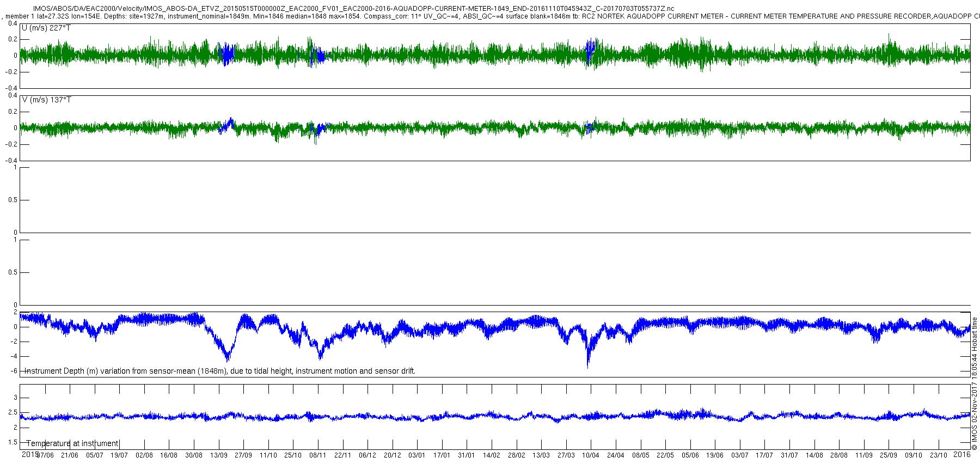Select the 14/08 date tick label
This screenshot has height=463, width=980.
pos(814,455)
